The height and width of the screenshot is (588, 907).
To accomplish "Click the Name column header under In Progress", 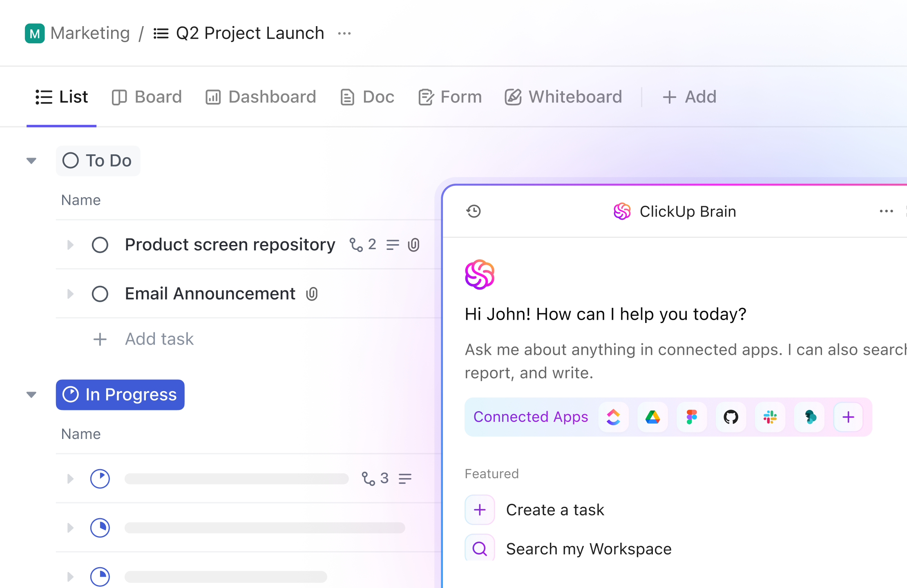I will (81, 434).
